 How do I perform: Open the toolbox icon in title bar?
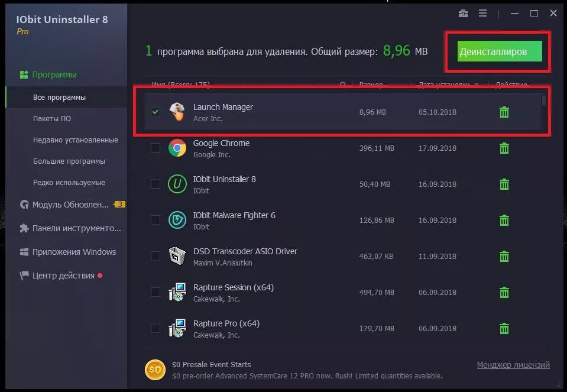(x=463, y=14)
